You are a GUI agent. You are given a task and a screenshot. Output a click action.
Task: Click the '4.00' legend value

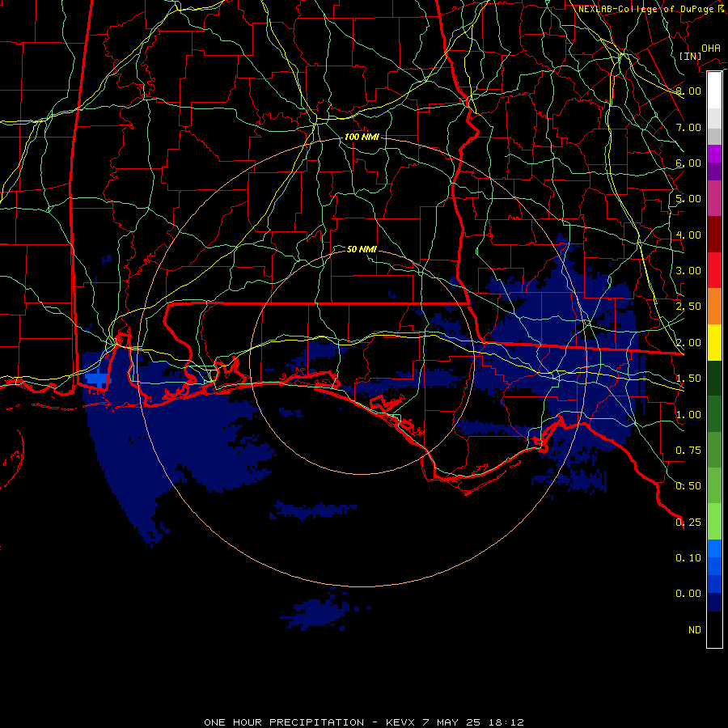click(x=688, y=235)
